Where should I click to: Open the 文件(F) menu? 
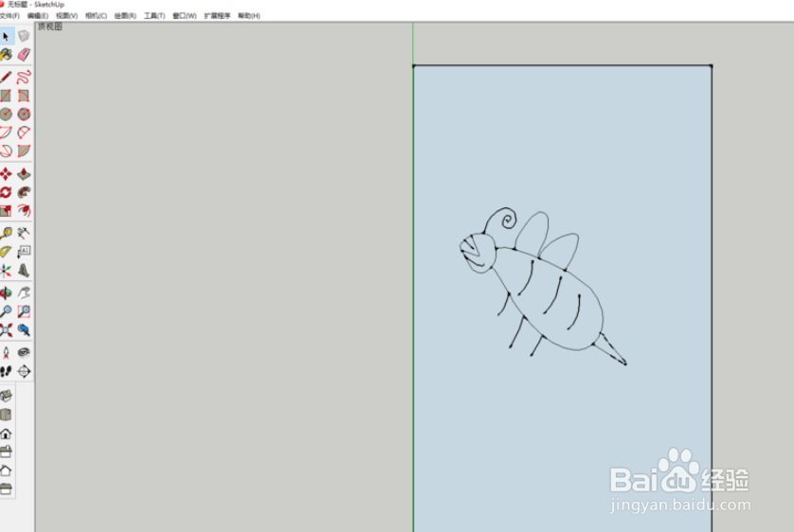click(x=9, y=16)
